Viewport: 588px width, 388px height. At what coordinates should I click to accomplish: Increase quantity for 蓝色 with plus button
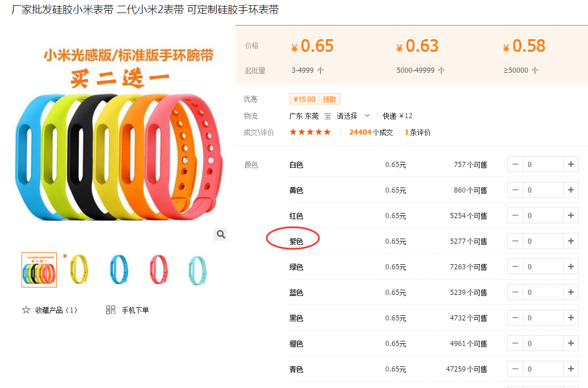pyautogui.click(x=571, y=292)
